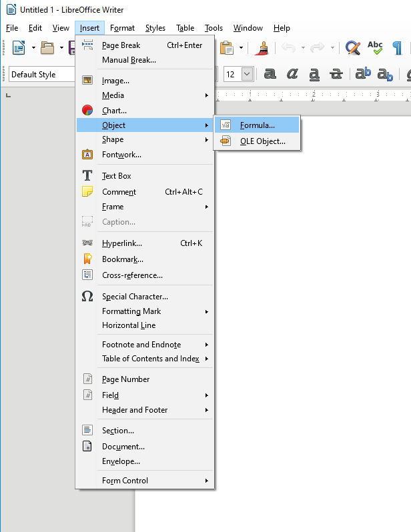Open the font size dropdown
Screen dimensions: 411x532
(248, 74)
